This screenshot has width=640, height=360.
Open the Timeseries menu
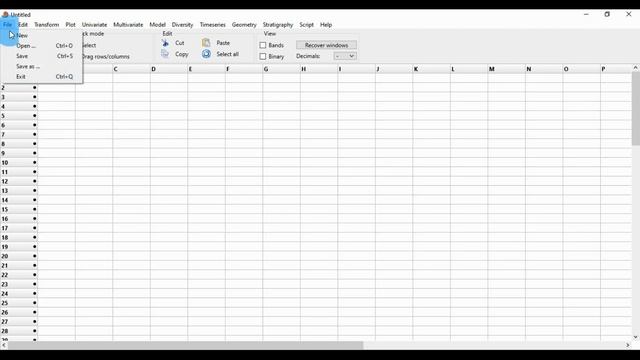point(213,24)
